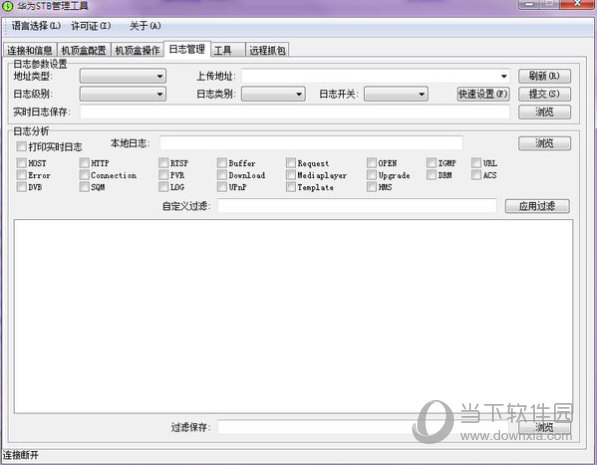597x465 pixels.
Task: Toggle the Download checkbox
Action: (x=222, y=175)
